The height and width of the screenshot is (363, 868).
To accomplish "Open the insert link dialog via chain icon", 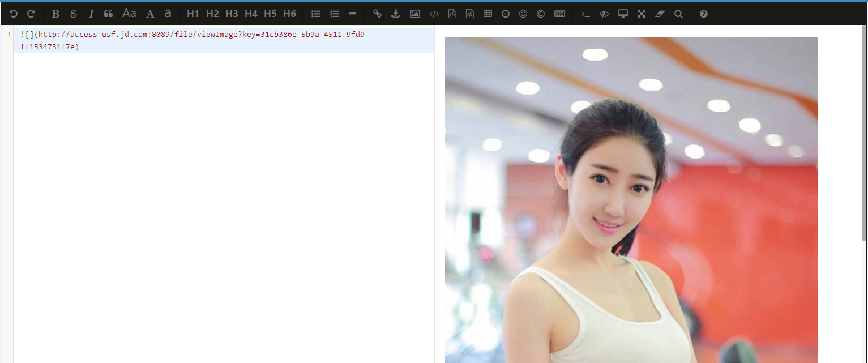I will pyautogui.click(x=378, y=14).
